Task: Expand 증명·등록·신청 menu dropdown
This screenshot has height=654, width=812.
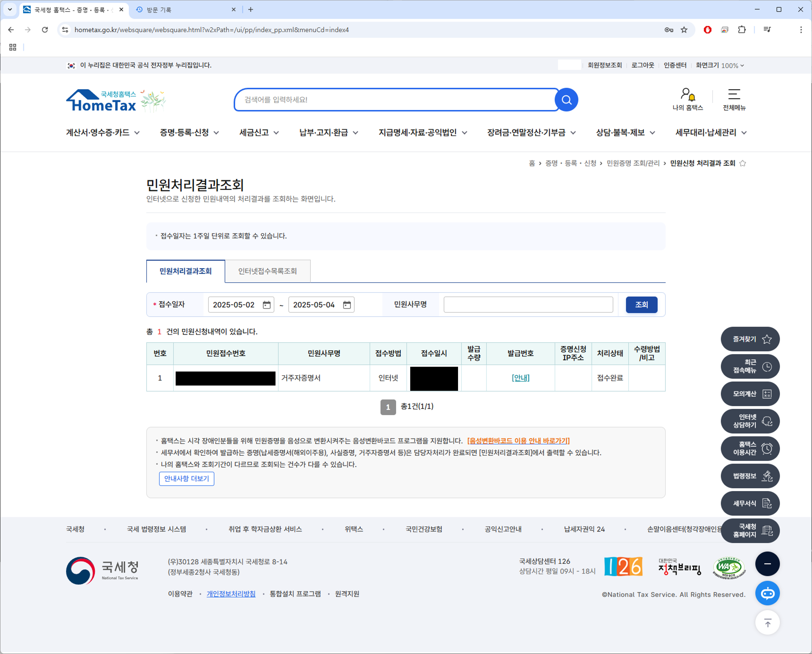Action: (x=189, y=133)
